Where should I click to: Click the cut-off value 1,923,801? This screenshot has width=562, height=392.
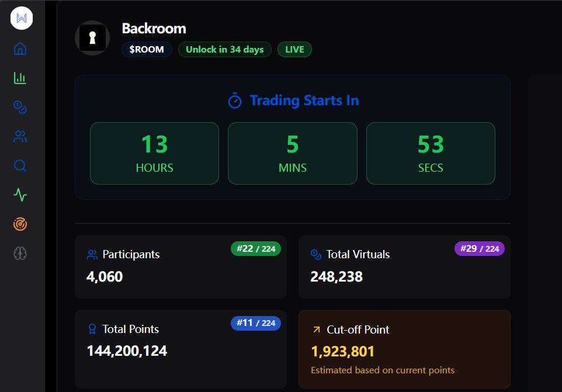(x=343, y=352)
